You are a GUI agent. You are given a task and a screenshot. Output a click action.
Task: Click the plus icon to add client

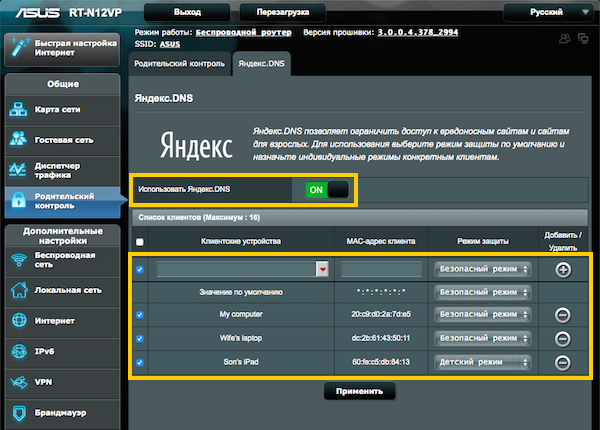563,269
